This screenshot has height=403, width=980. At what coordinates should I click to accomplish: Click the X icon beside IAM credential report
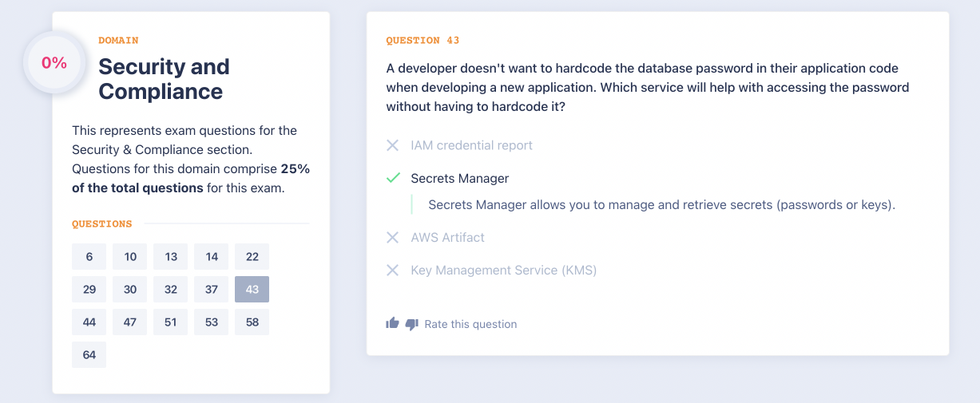392,145
